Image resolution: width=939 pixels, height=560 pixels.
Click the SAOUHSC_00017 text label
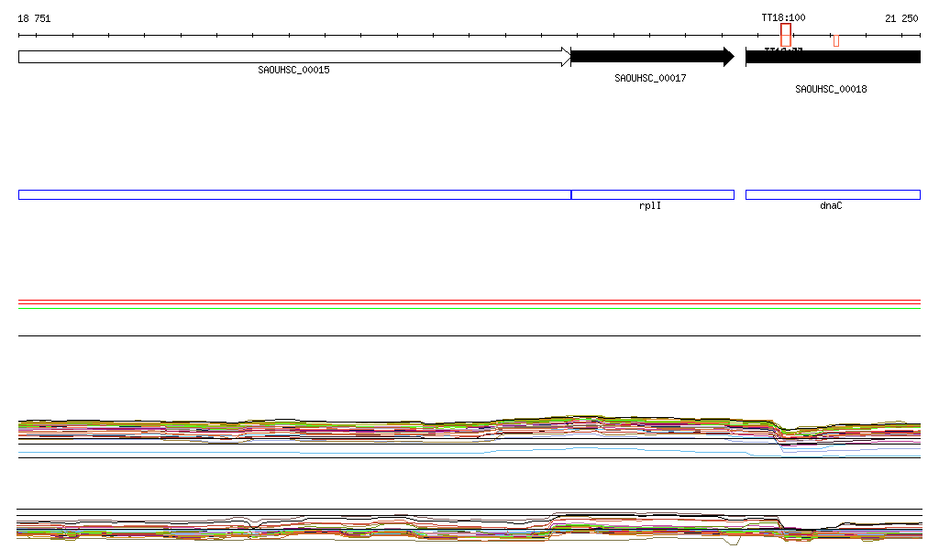pyautogui.click(x=650, y=79)
